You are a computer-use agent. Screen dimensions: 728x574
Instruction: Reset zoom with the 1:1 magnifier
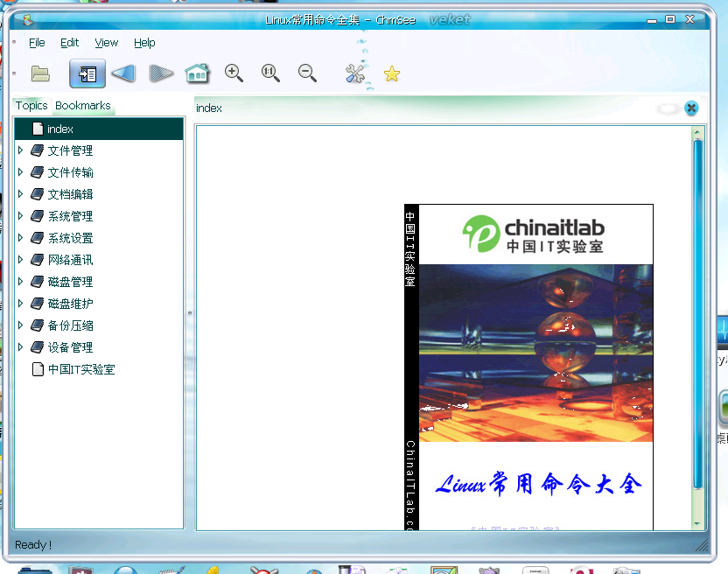click(270, 73)
